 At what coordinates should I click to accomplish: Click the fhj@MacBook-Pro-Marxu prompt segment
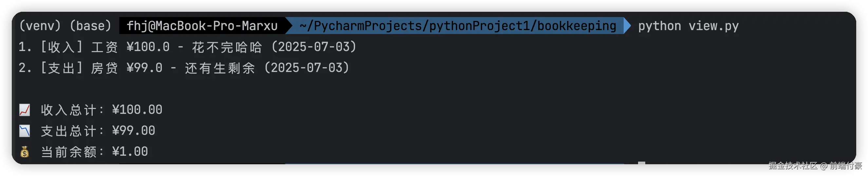point(202,26)
